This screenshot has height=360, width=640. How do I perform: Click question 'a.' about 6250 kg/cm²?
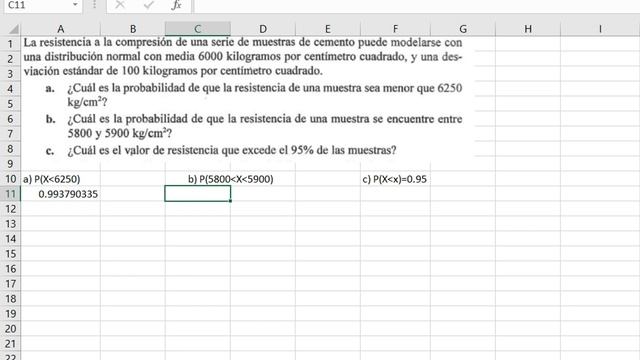point(253,95)
